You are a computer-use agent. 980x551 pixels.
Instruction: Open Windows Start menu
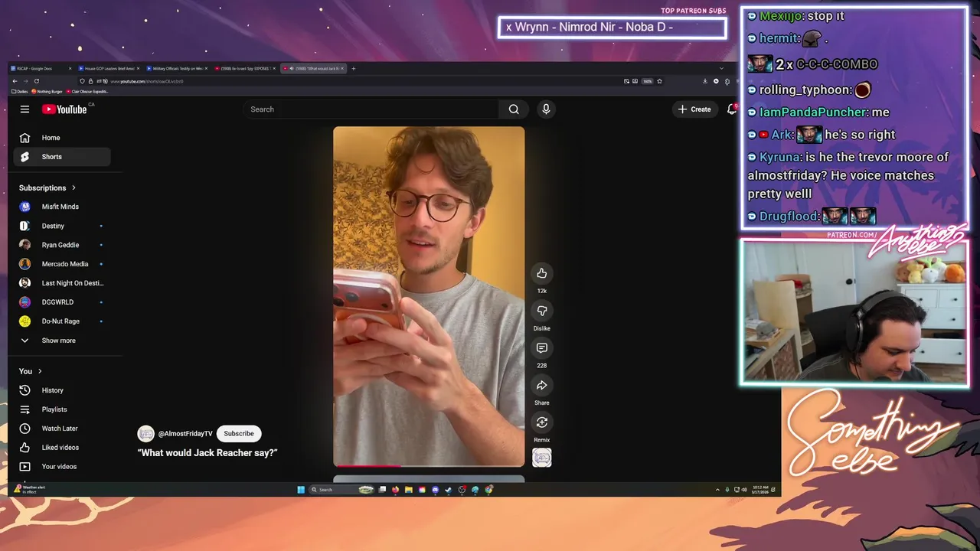pos(301,490)
